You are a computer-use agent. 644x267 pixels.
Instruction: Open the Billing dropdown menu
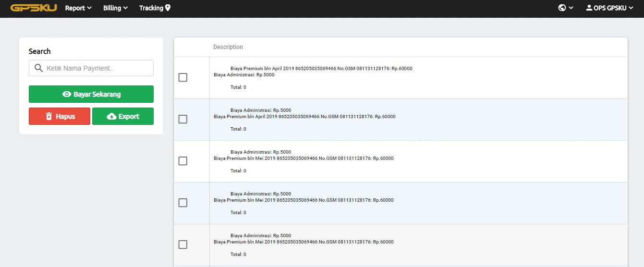[115, 8]
